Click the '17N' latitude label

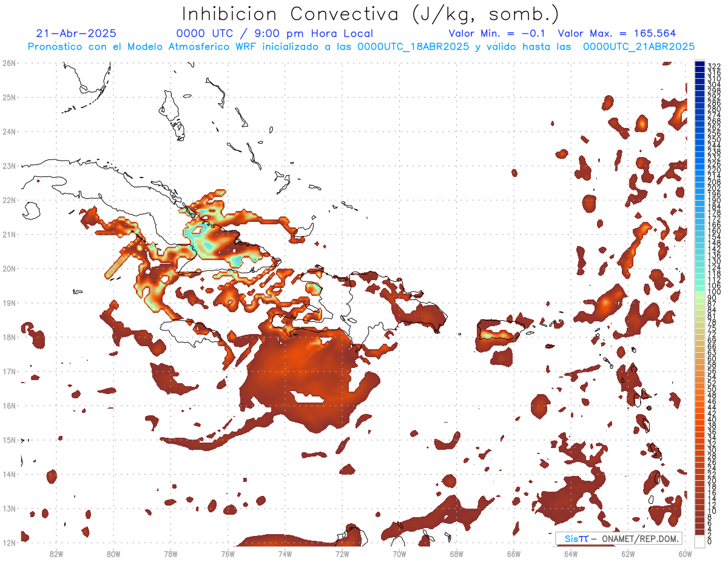(8, 371)
